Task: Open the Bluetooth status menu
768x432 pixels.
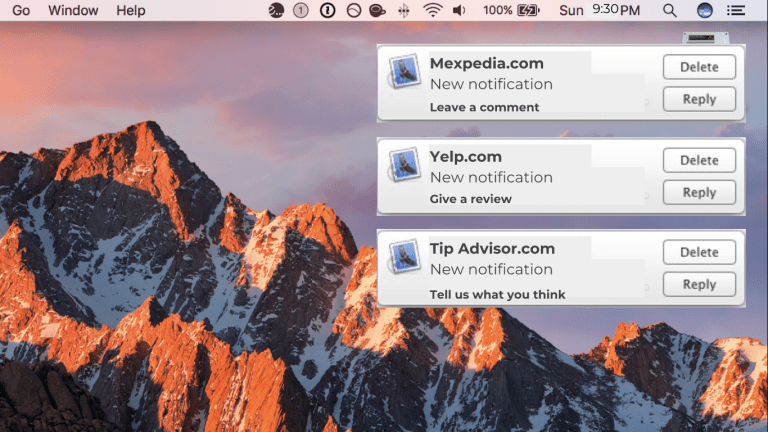Action: pyautogui.click(x=404, y=10)
